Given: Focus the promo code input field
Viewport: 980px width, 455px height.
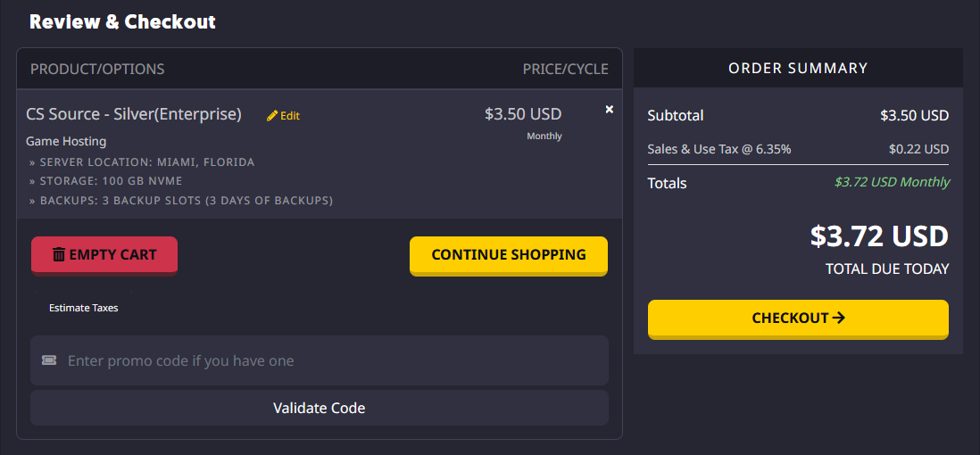Looking at the screenshot, I should pos(330,360).
